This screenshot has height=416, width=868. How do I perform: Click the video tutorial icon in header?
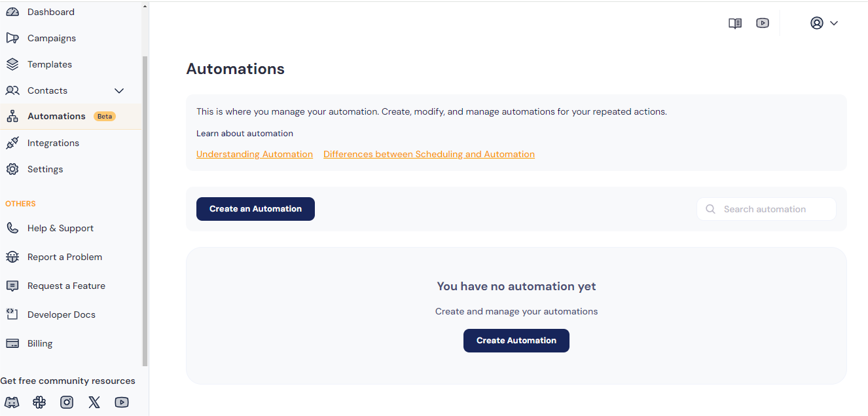(763, 23)
